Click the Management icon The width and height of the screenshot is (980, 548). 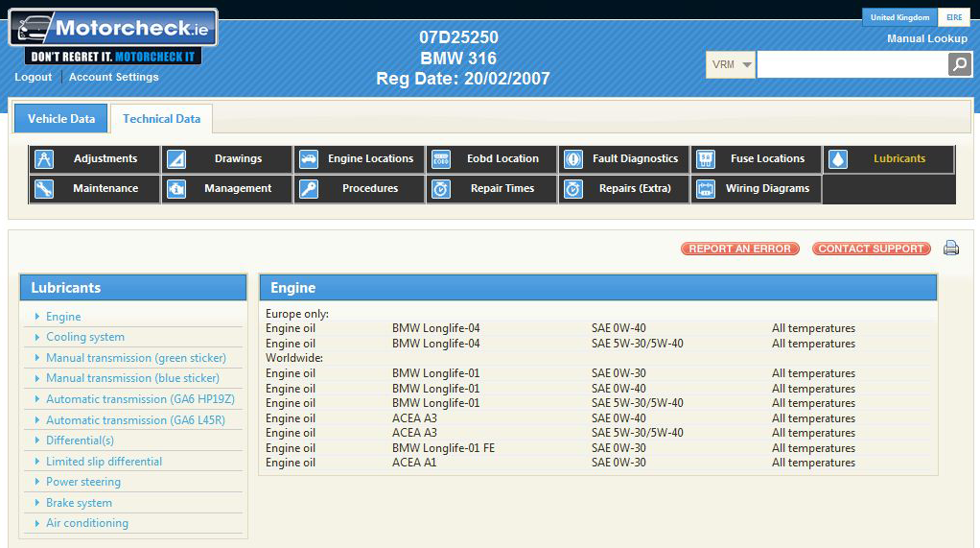pos(176,188)
